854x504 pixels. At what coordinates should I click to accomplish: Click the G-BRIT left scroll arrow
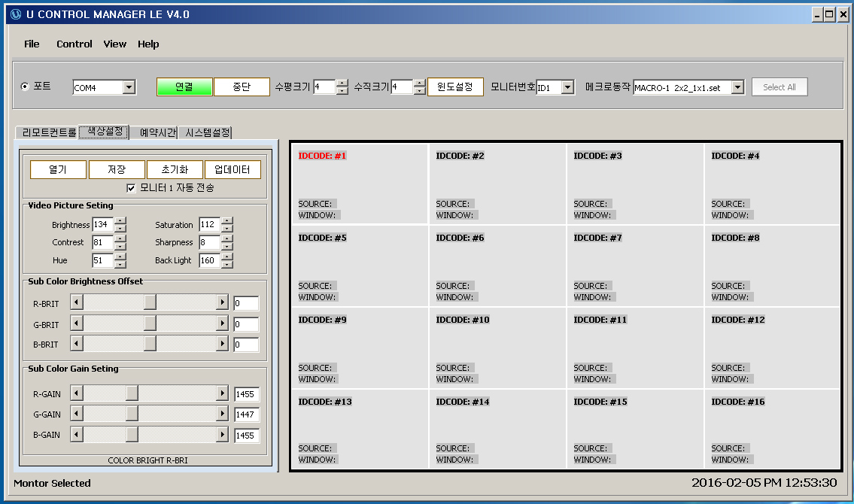tap(77, 323)
